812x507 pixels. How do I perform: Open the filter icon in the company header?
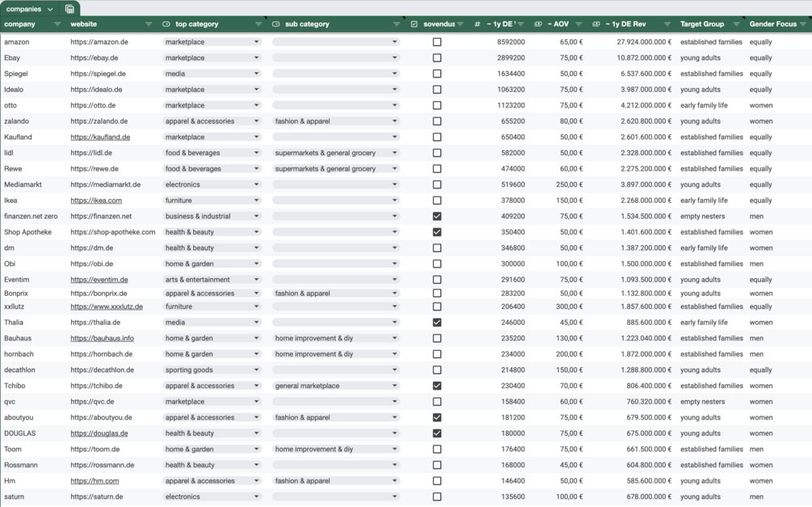(57, 24)
